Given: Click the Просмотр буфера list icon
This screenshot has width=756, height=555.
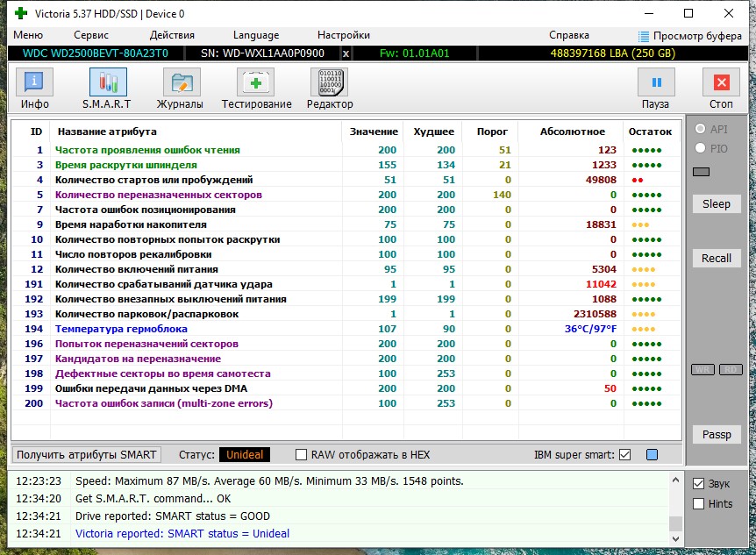Looking at the screenshot, I should coord(643,36).
